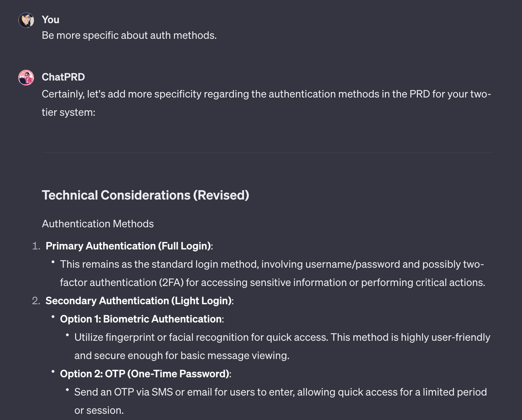Click the user profile avatar next to You
This screenshot has width=522, height=420.
point(26,20)
